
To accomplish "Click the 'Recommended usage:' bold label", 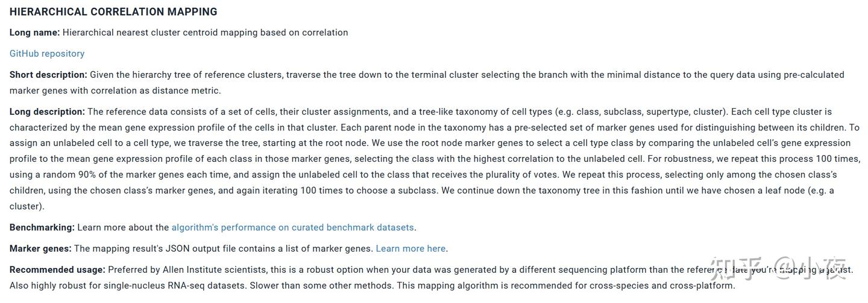I will (x=57, y=270).
